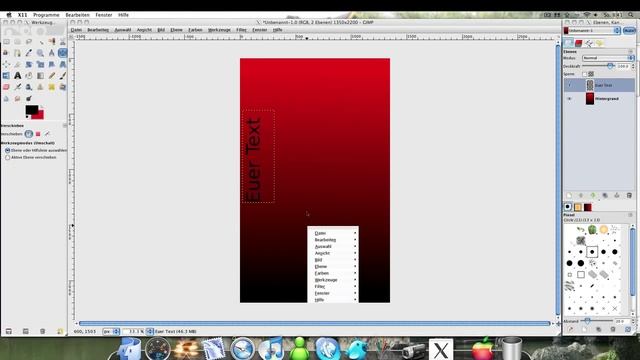The width and height of the screenshot is (640, 360).
Task: Create a new layer in Ebenen panel
Action: [x=569, y=196]
